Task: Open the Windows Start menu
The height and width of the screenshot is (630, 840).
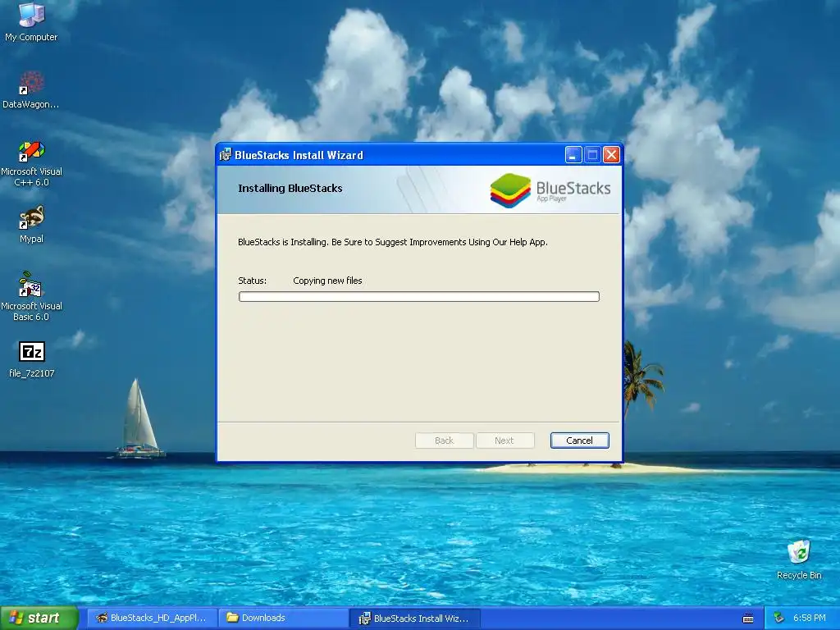Action: tap(39, 618)
